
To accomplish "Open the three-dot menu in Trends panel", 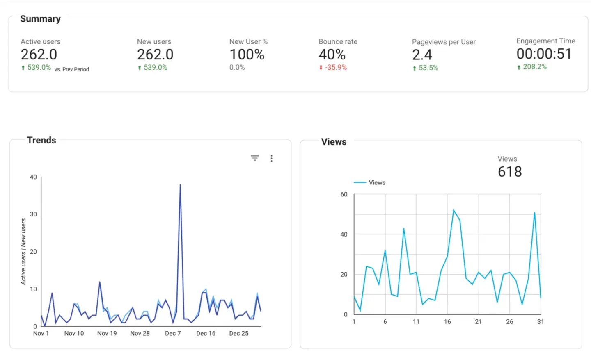I will (x=271, y=158).
